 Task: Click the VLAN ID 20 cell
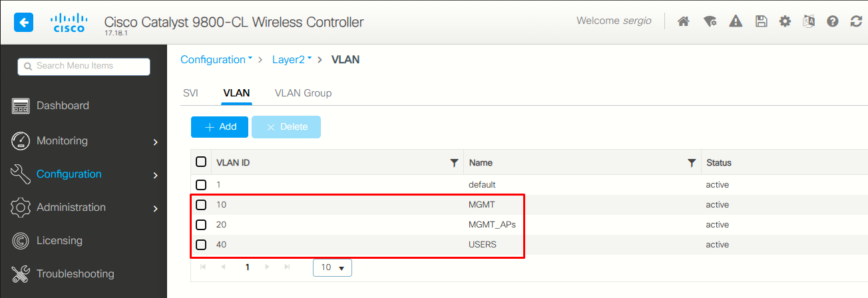pyautogui.click(x=221, y=225)
